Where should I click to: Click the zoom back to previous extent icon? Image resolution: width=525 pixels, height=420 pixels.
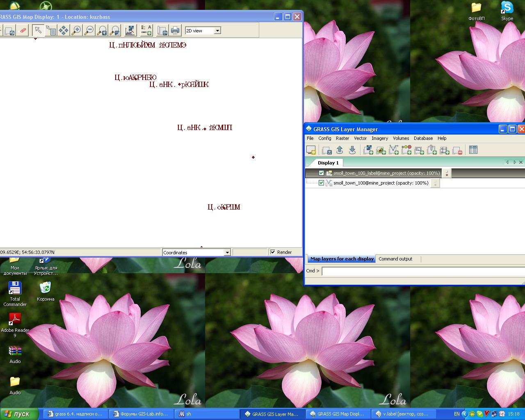(x=102, y=30)
